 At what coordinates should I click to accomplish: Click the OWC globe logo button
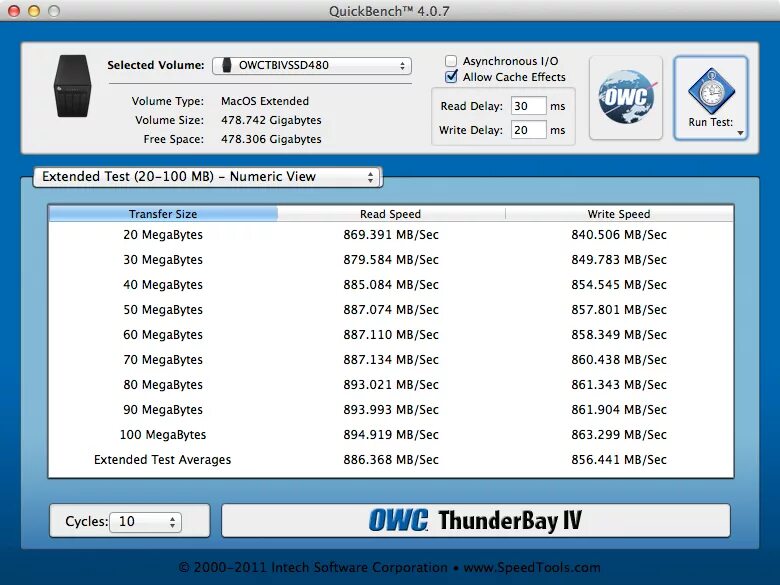point(626,98)
